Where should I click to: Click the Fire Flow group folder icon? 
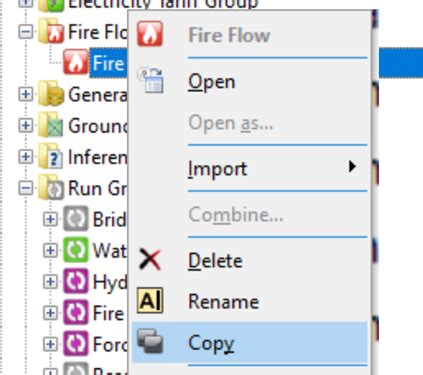click(51, 32)
